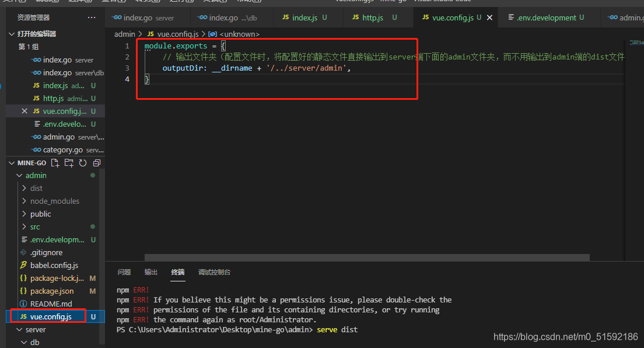Collapse all folders in MINE-GO explorer

[96, 163]
